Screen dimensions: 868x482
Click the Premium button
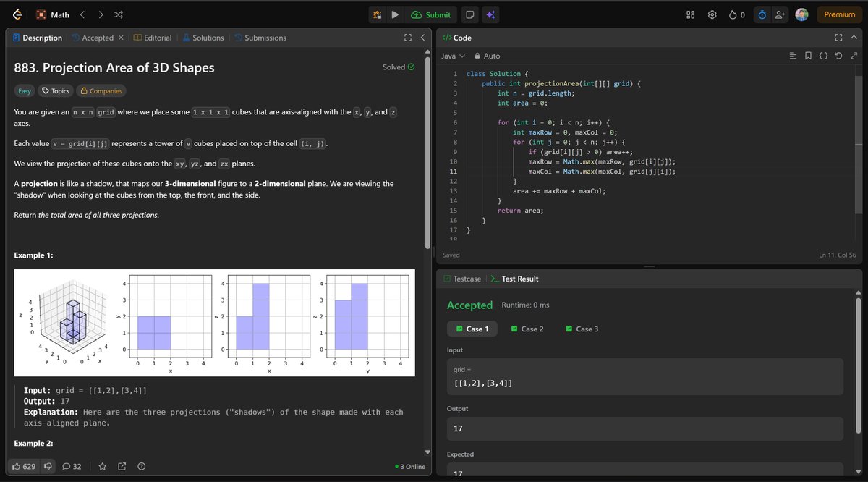click(839, 14)
